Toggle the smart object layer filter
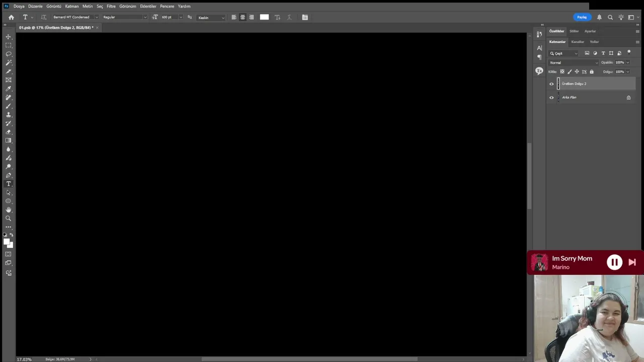The width and height of the screenshot is (644, 362). click(619, 53)
